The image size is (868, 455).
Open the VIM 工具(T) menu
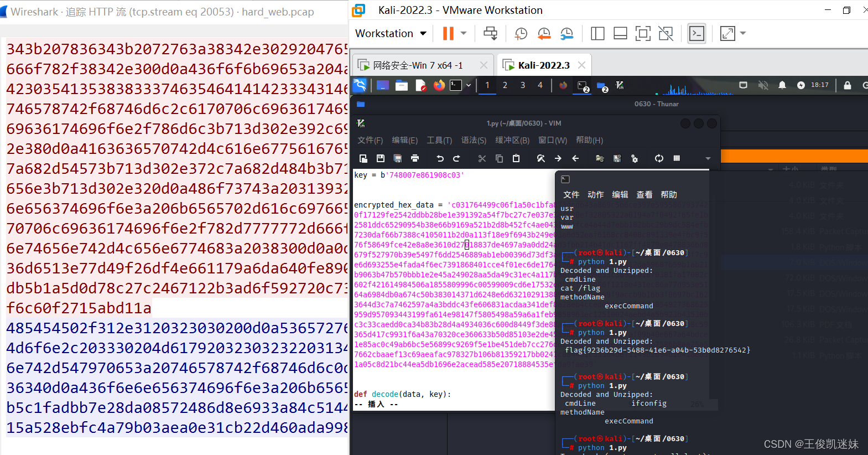point(439,141)
